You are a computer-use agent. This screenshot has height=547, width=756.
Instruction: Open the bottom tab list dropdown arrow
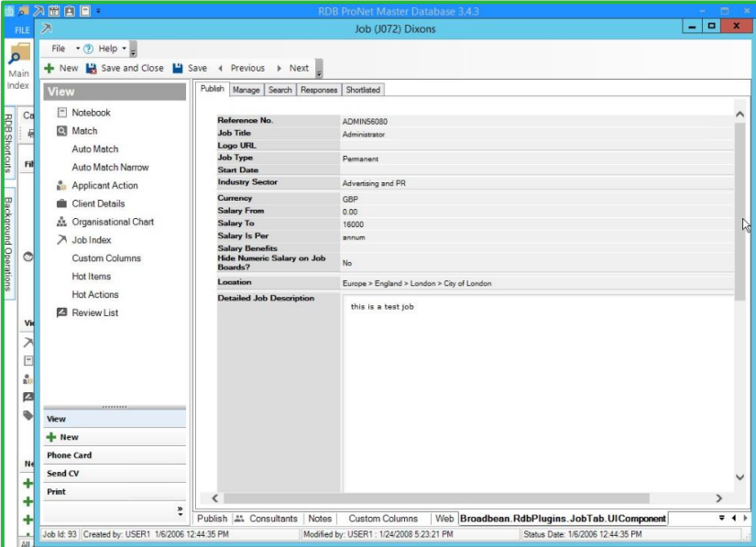point(722,518)
